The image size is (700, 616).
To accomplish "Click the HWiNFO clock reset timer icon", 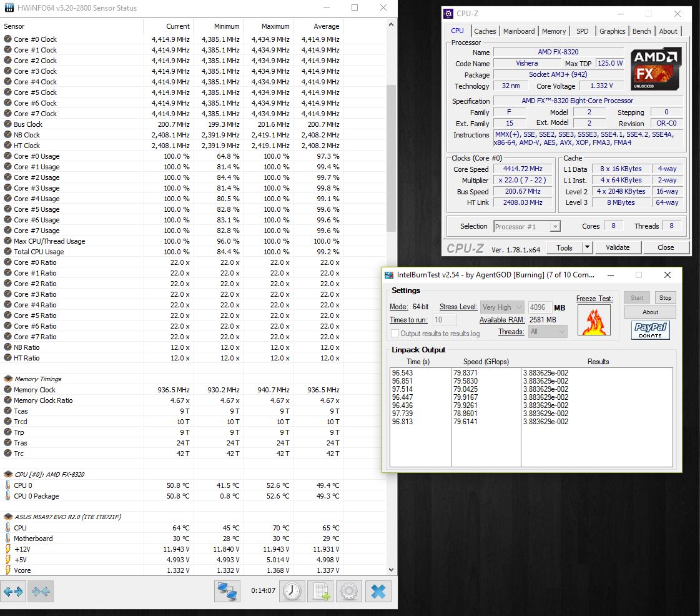I will click(292, 592).
